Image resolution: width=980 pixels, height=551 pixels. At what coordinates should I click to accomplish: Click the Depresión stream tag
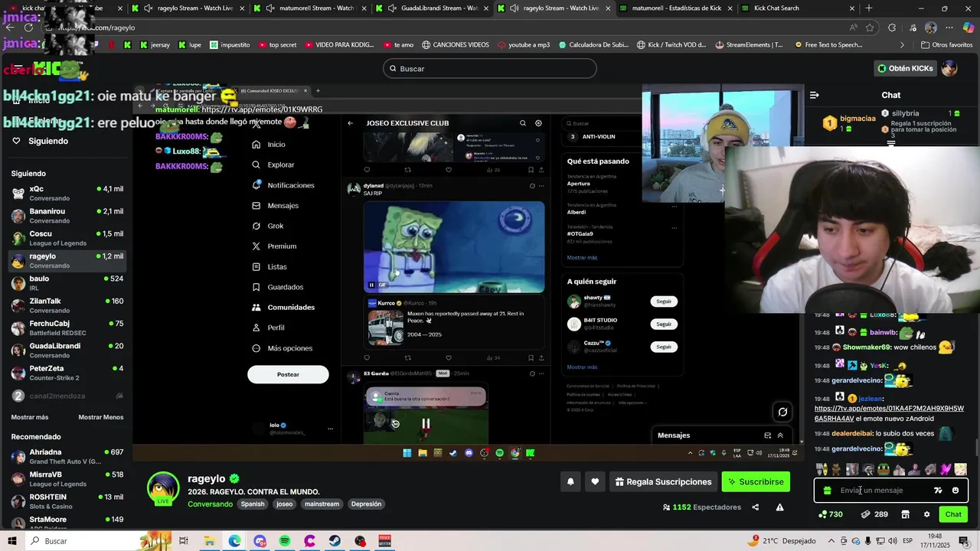click(366, 504)
